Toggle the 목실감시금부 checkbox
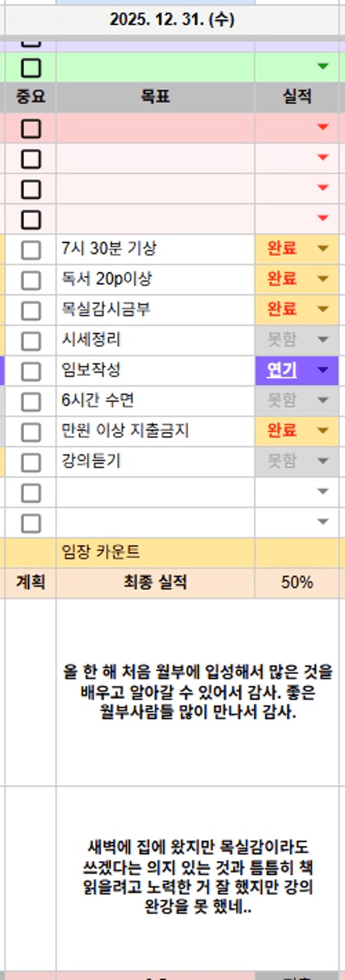 coord(31,311)
